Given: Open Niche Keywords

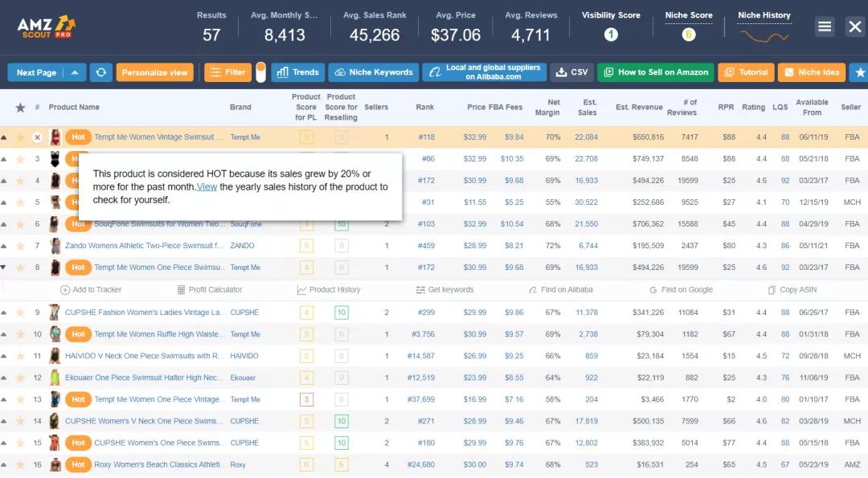Looking at the screenshot, I should [373, 72].
